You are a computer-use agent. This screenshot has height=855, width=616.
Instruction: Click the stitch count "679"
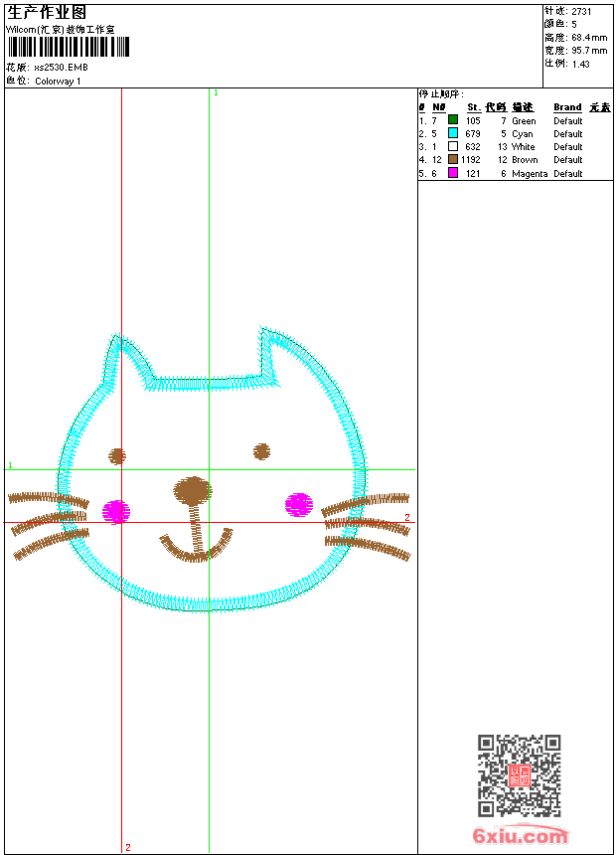coord(473,134)
